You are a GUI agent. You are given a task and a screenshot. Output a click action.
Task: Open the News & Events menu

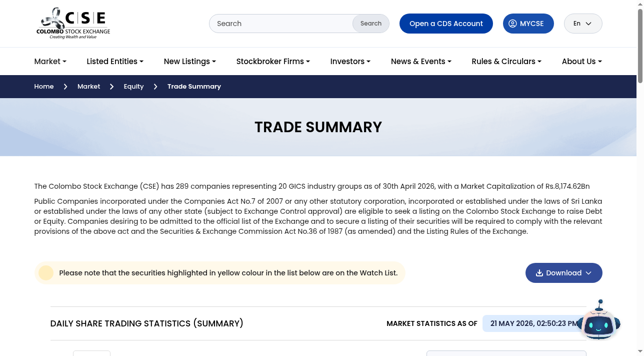(421, 61)
